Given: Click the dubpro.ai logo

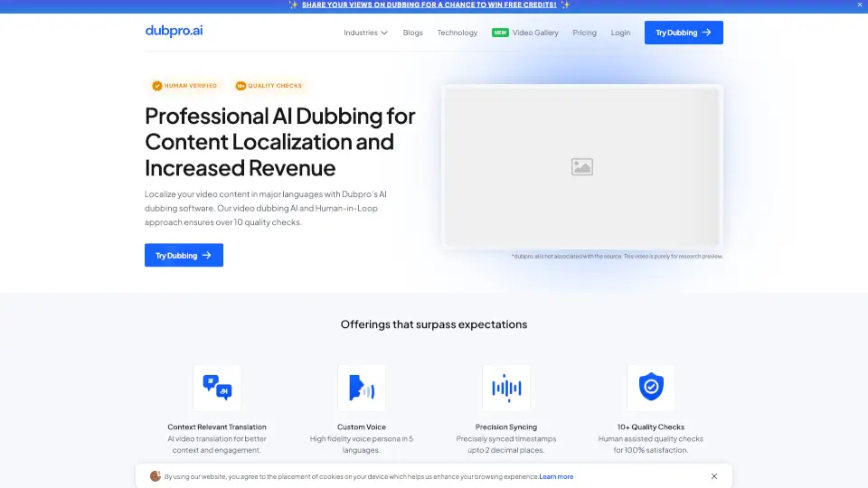Looking at the screenshot, I should (x=174, y=31).
